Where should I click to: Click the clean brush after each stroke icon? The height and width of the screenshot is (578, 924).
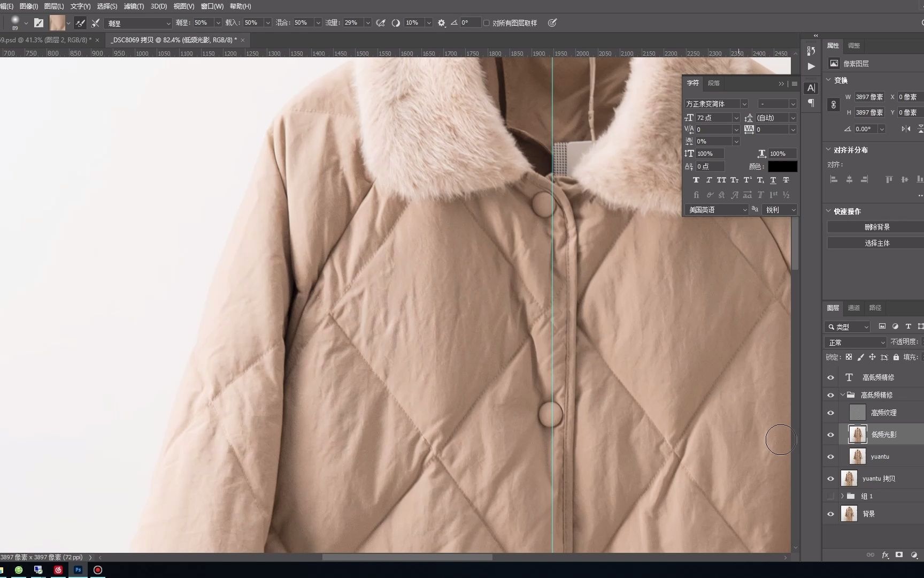pyautogui.click(x=95, y=23)
